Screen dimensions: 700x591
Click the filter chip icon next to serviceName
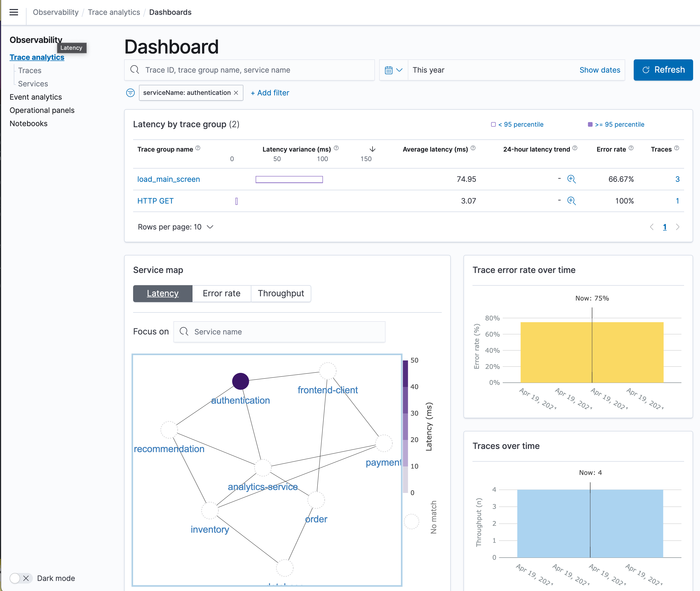(x=130, y=93)
